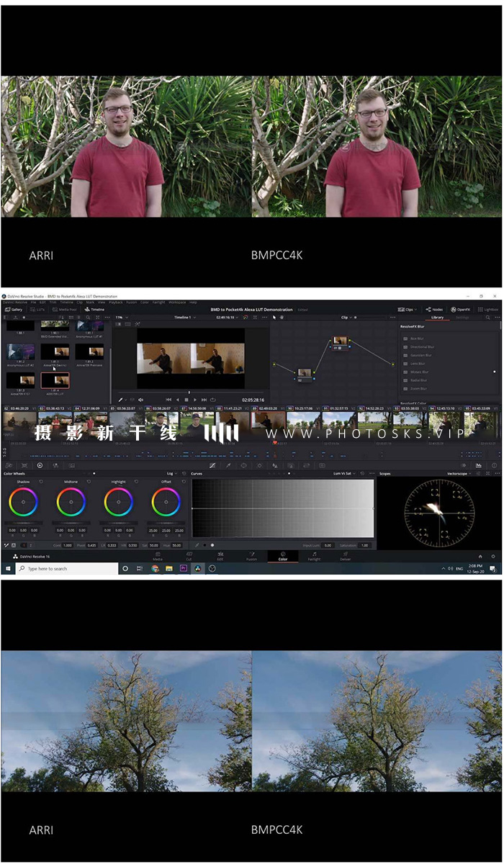Open gallery options three-dot menu
Image resolution: width=504 pixels, height=867 pixels.
pos(107,318)
